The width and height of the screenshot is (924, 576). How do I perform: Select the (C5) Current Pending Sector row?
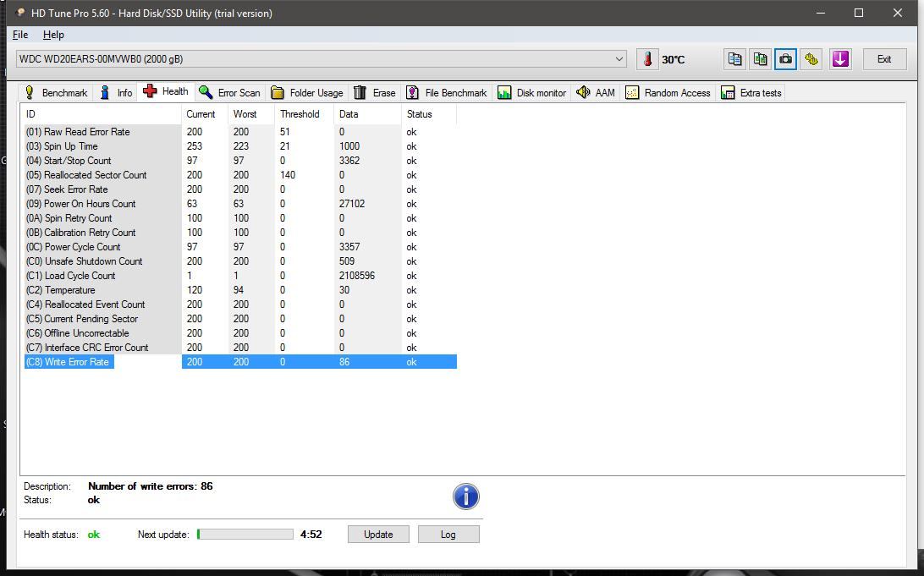pos(240,319)
